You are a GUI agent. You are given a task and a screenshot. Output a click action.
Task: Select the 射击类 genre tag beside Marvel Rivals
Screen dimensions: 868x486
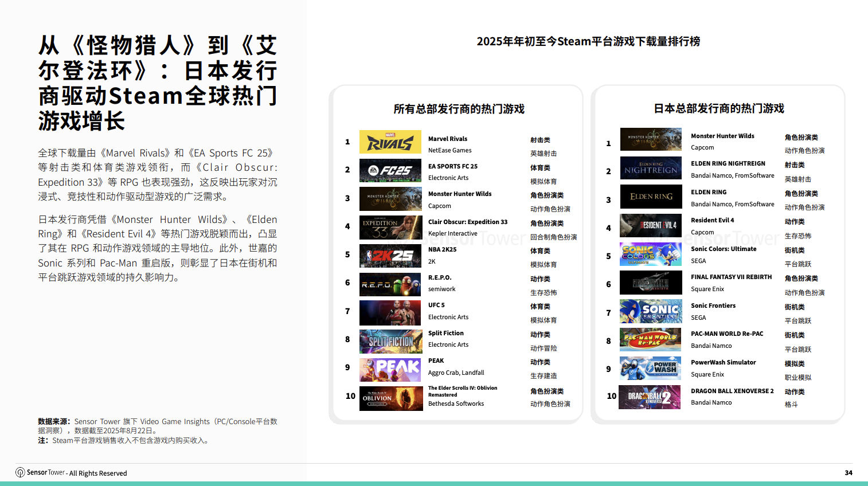point(539,138)
